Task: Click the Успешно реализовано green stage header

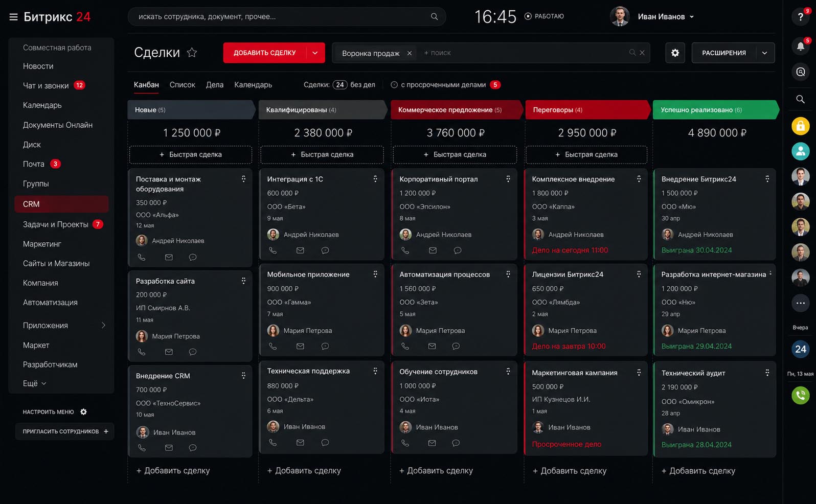Action: (716, 110)
